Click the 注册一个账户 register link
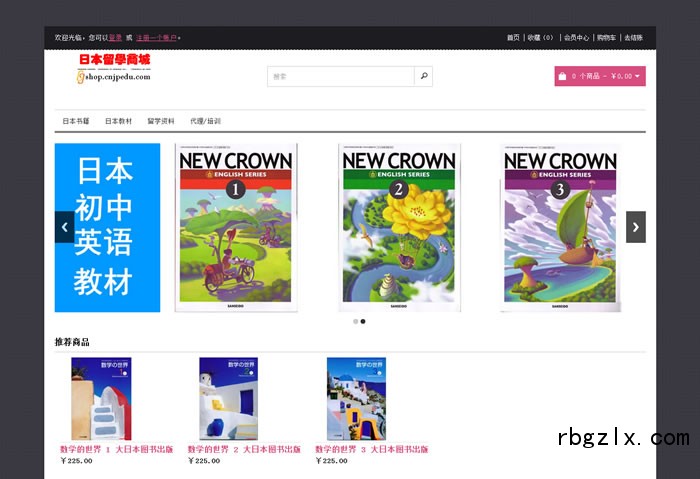The height and width of the screenshot is (479, 700). pos(156,37)
